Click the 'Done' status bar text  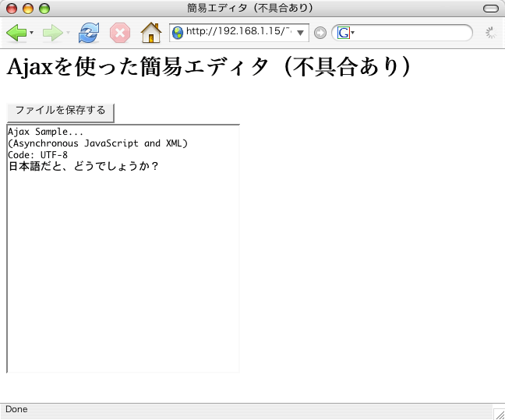[16, 409]
